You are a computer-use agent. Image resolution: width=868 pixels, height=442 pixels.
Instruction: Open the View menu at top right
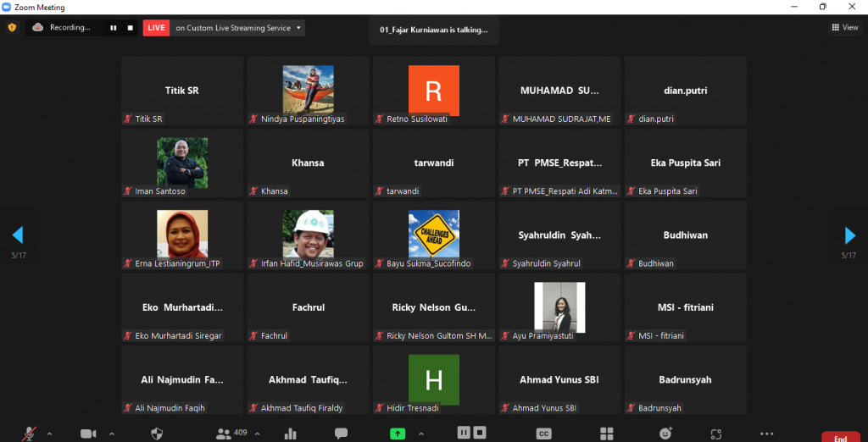point(844,27)
